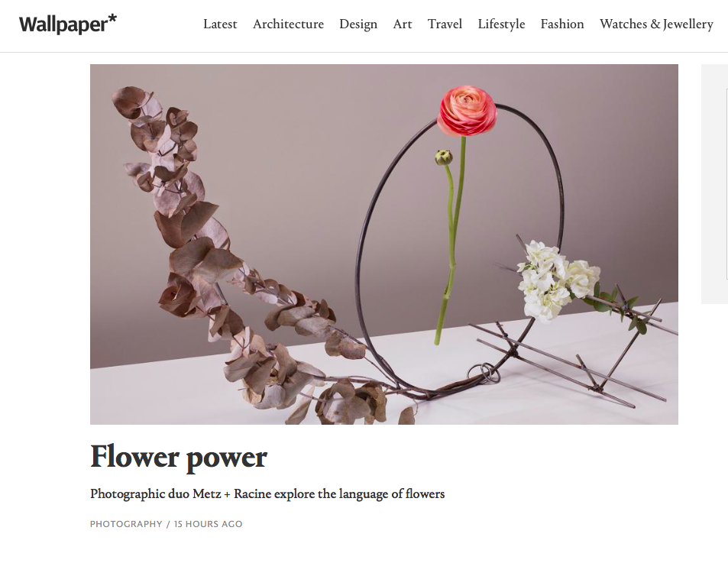Open the Photography category link
This screenshot has height=563, width=728.
(126, 524)
